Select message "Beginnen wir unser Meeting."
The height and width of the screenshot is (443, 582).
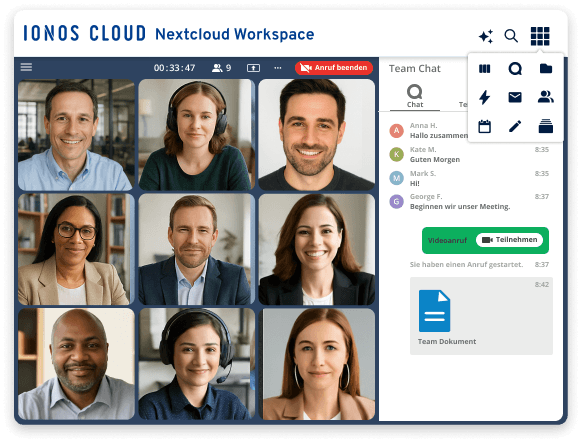click(460, 206)
